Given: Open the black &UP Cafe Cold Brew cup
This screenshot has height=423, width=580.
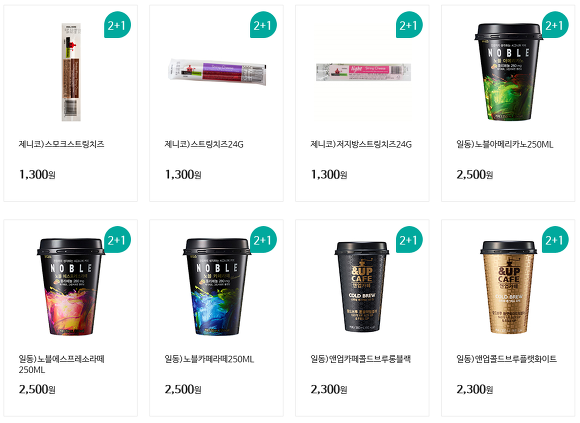Looking at the screenshot, I should (x=362, y=287).
